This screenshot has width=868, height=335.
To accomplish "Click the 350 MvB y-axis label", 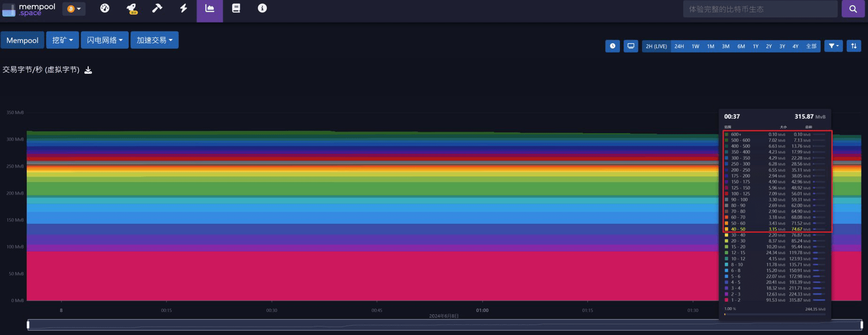I will [x=15, y=113].
